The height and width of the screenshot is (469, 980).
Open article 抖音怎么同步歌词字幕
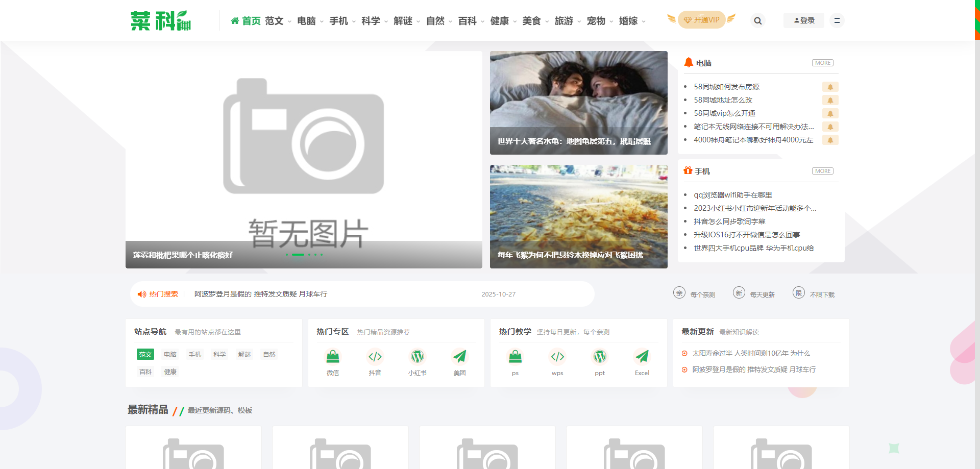(x=729, y=221)
